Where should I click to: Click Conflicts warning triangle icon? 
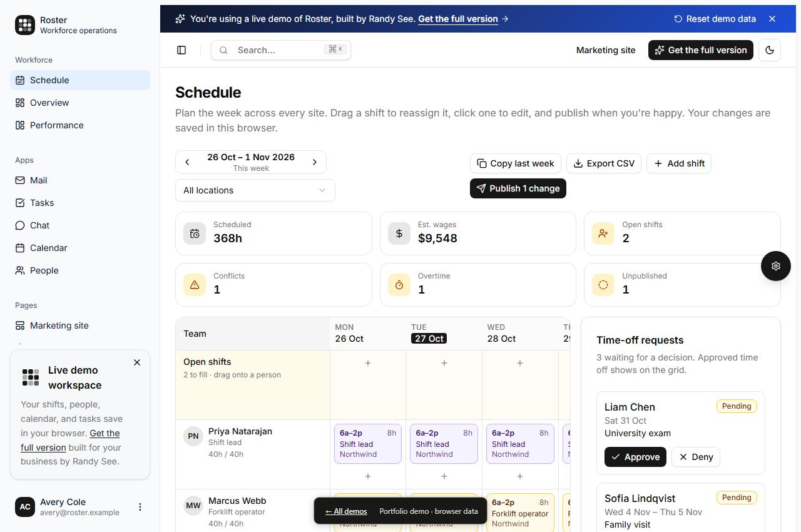pyautogui.click(x=195, y=285)
